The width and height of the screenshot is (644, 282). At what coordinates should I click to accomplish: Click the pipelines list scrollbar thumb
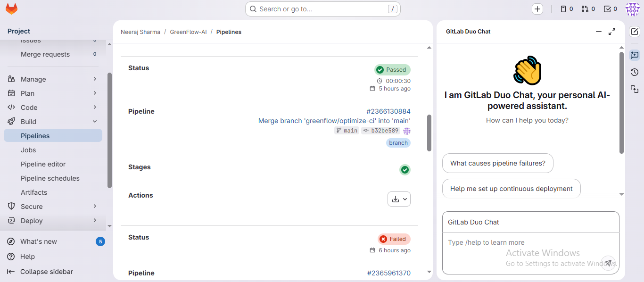pos(429,133)
